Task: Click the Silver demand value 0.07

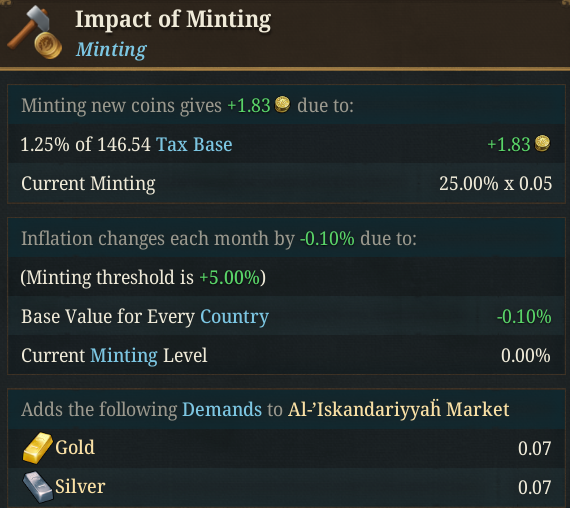Action: pos(534,487)
